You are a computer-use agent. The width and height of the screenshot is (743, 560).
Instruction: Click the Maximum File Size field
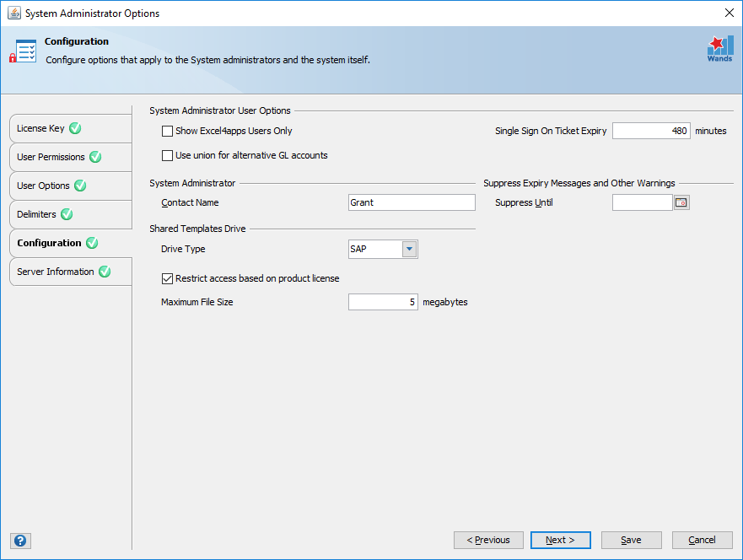click(x=383, y=302)
